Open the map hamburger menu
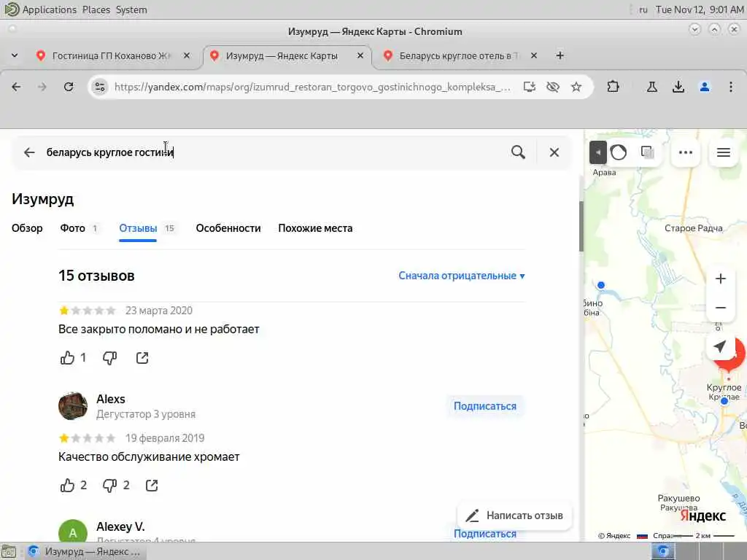The image size is (747, 560). click(723, 152)
